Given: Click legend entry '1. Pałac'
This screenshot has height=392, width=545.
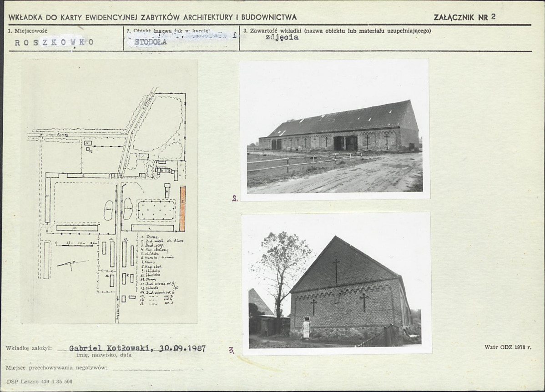Looking at the screenshot, I should [x=150, y=236].
